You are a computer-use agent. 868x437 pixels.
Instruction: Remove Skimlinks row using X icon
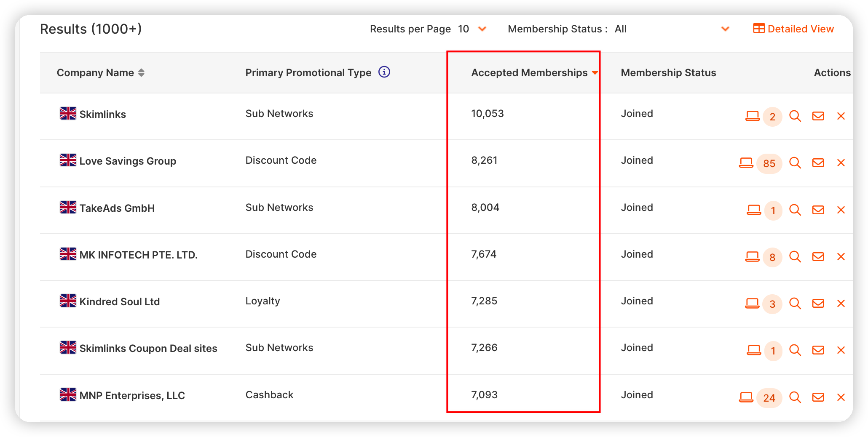(x=841, y=115)
